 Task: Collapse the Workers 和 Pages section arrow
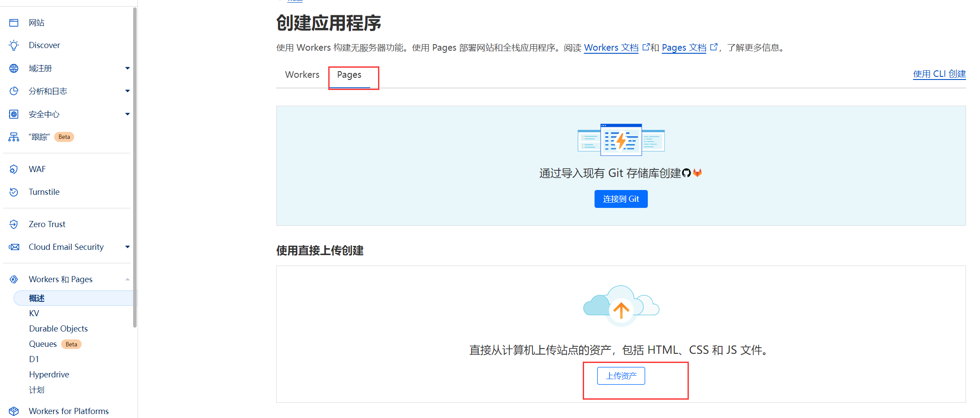pos(127,279)
